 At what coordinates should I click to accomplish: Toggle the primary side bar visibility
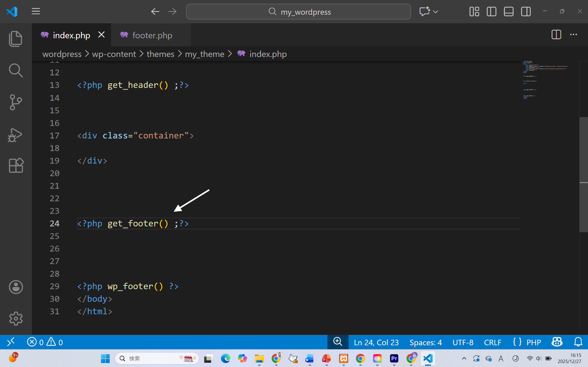(x=491, y=12)
